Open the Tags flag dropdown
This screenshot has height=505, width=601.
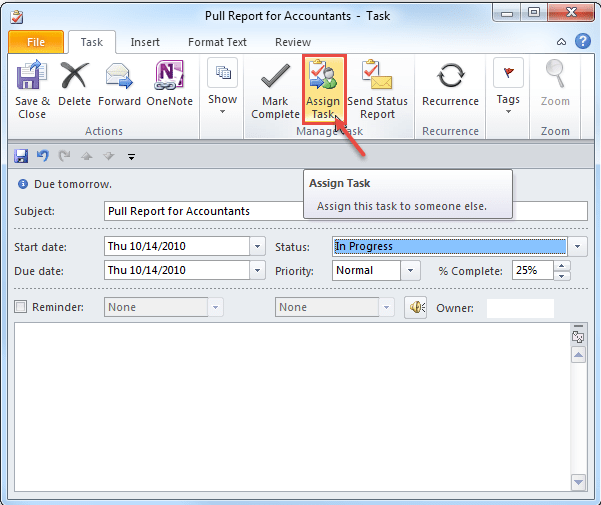508,86
